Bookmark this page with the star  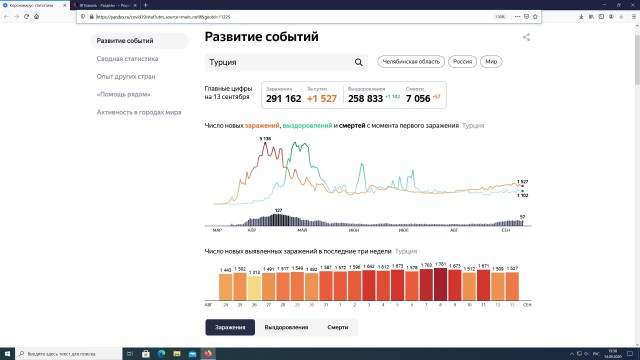coord(536,17)
